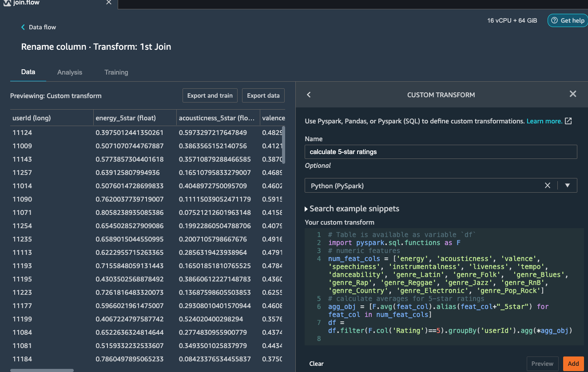
Task: Click acousticness value 0.16510795833279007
Action: [215, 173]
